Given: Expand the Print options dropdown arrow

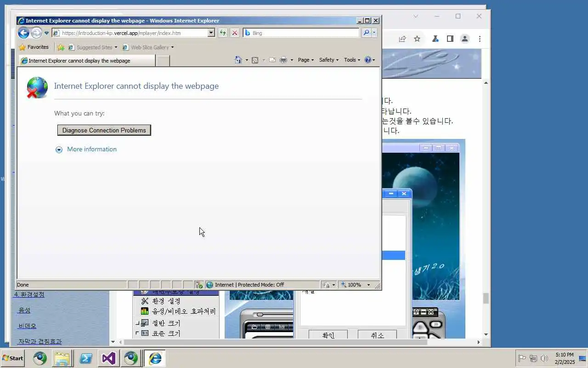Looking at the screenshot, I should (292, 60).
